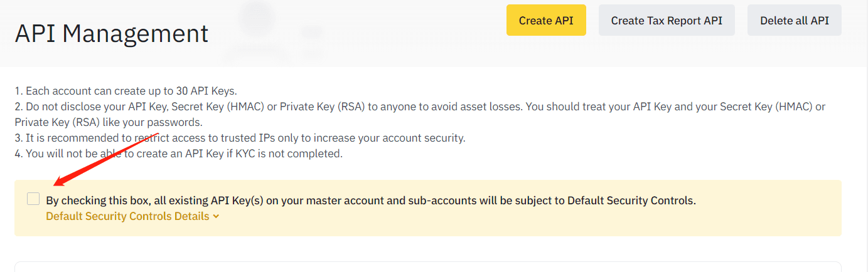The image size is (868, 272).
Task: Click the note recommending trusted IPs restriction
Action: tap(240, 138)
